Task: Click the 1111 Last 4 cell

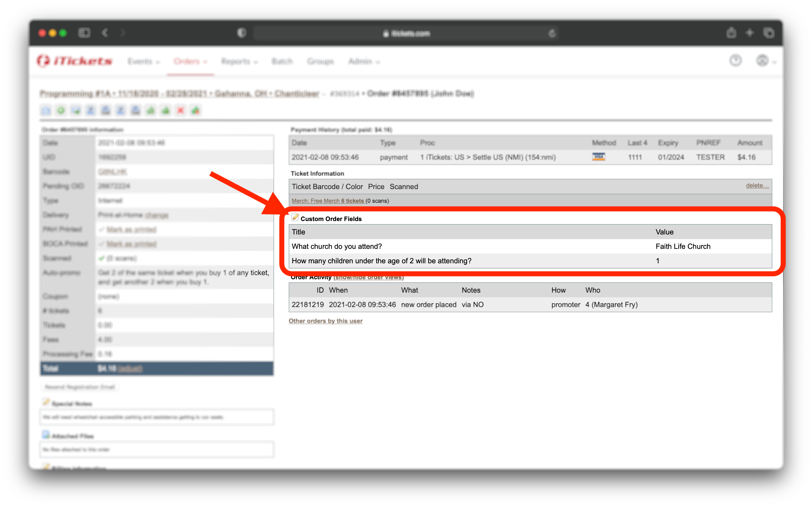Action: tap(635, 157)
